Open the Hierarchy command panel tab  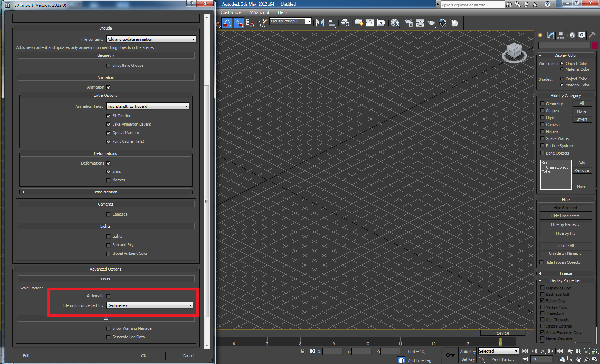tap(561, 35)
